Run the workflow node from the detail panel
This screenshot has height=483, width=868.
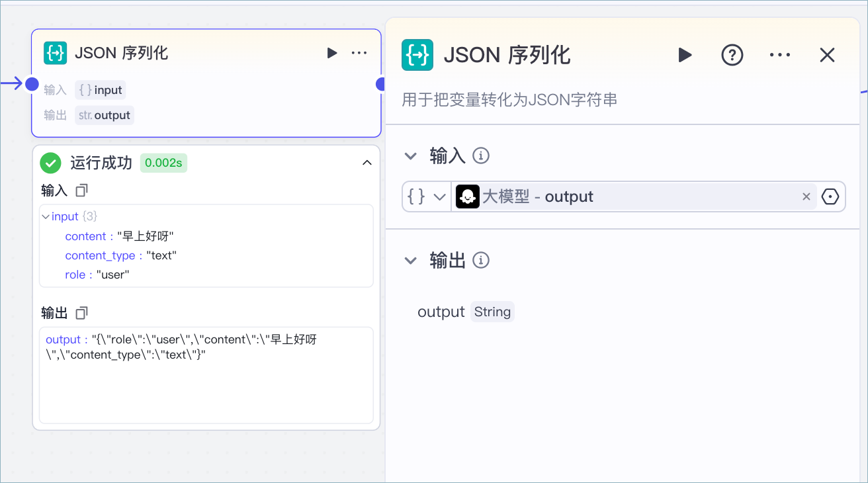[685, 55]
